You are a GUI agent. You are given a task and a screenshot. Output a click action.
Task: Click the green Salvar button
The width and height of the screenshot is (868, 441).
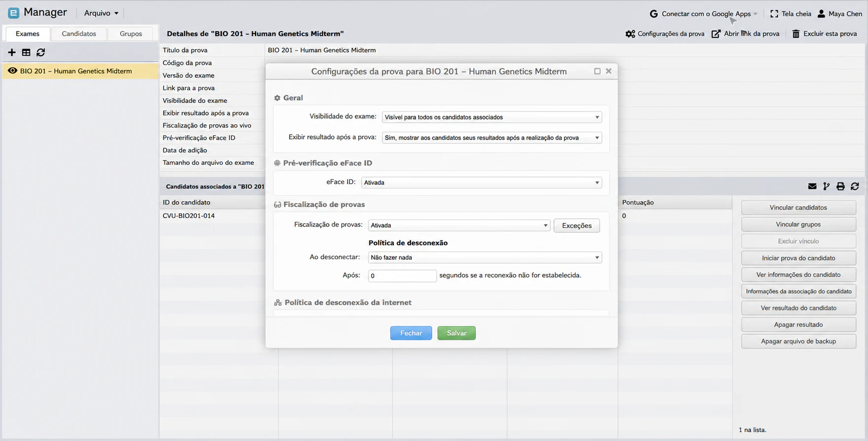456,333
